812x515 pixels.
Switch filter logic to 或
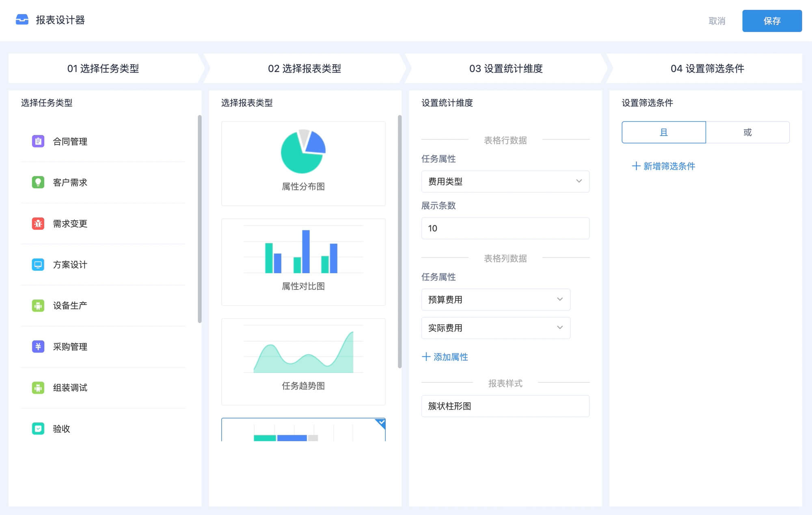click(x=747, y=132)
